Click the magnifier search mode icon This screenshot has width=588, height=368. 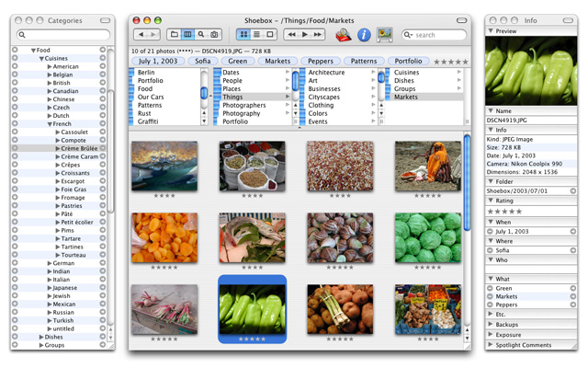pyautogui.click(x=201, y=35)
